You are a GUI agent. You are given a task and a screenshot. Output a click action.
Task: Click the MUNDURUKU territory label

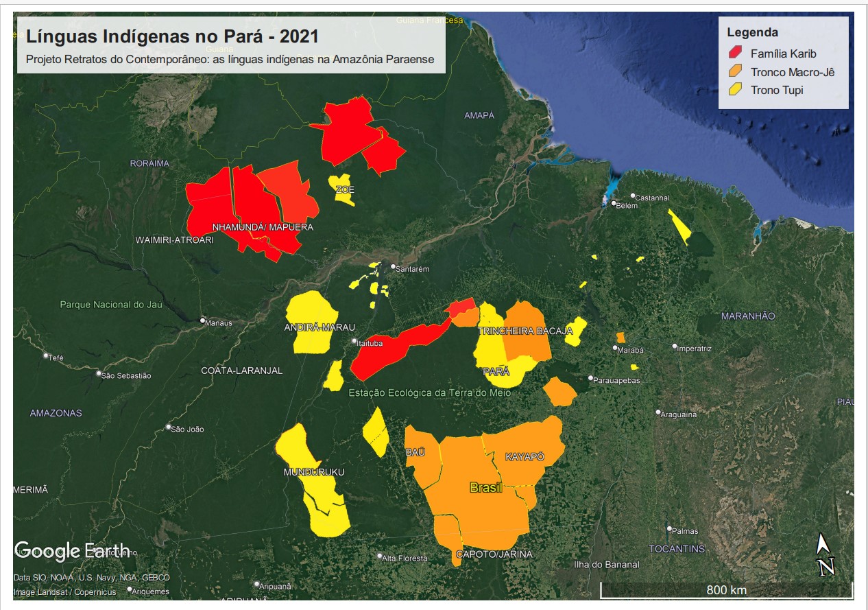tap(313, 472)
